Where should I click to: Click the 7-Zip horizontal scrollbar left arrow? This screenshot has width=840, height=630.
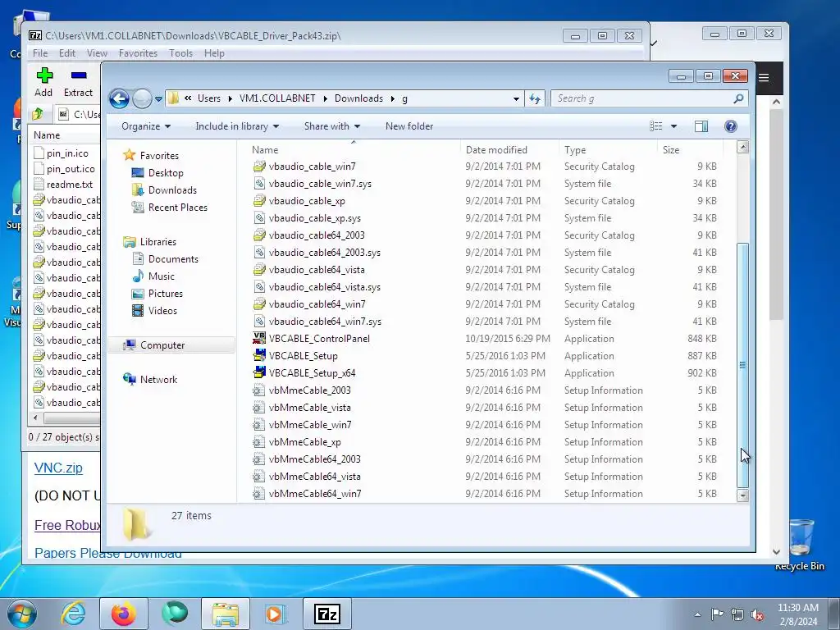pyautogui.click(x=35, y=418)
